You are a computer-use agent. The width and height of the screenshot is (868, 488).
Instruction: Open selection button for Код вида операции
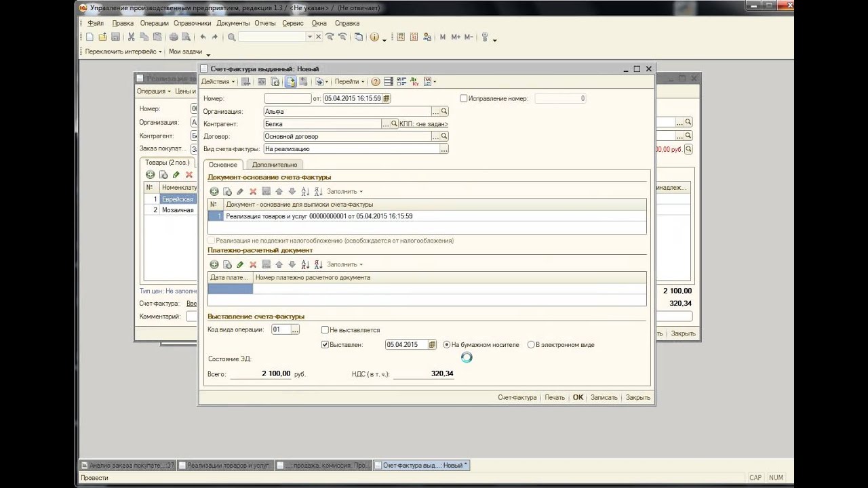[295, 329]
